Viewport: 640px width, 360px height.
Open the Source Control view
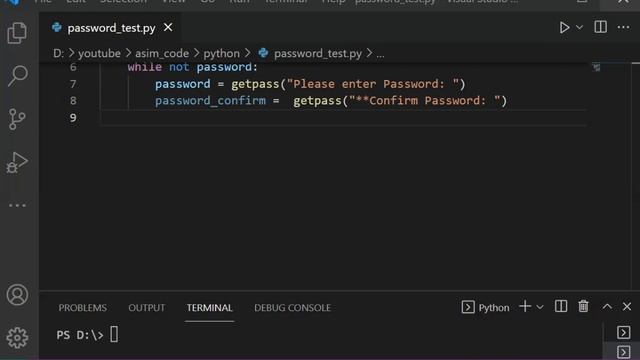17,119
